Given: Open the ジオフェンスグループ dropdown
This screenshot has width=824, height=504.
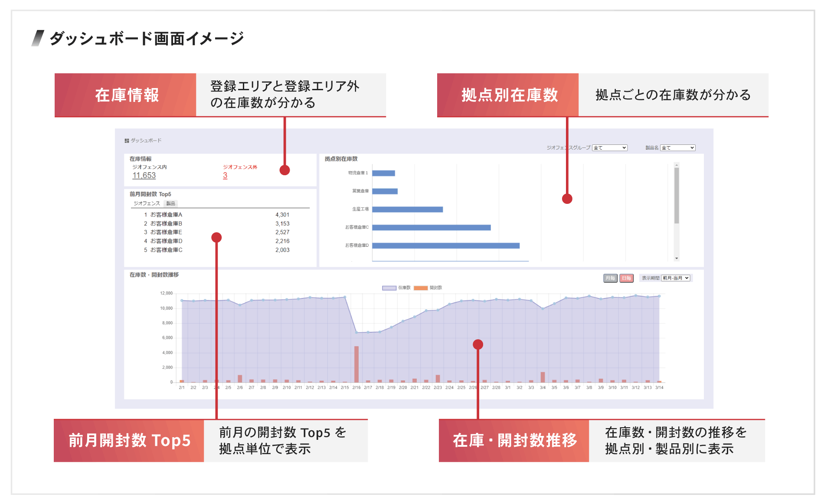Looking at the screenshot, I should [610, 148].
